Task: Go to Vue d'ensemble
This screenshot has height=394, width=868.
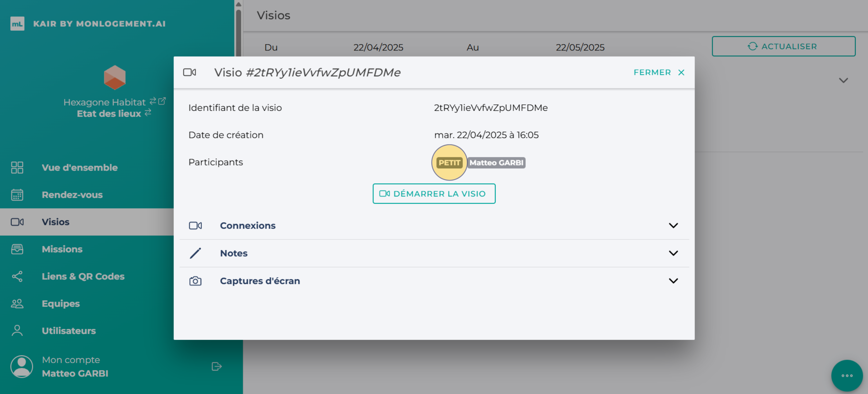Action: click(x=79, y=167)
